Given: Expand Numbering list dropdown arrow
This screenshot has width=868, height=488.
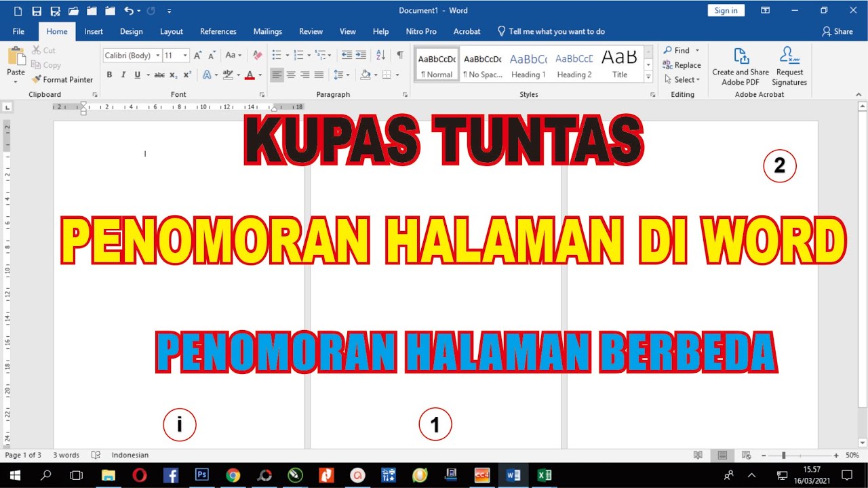Looking at the screenshot, I should (309, 56).
